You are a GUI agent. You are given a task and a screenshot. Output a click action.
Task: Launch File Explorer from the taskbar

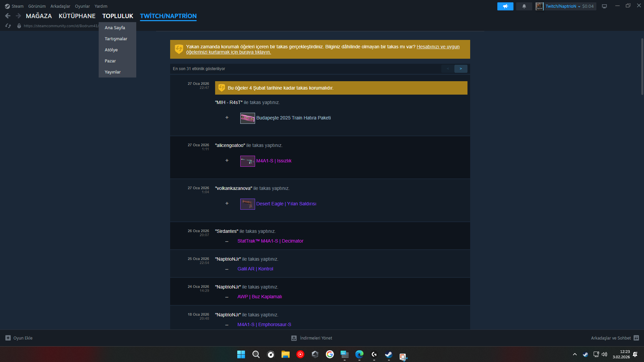coord(285,354)
